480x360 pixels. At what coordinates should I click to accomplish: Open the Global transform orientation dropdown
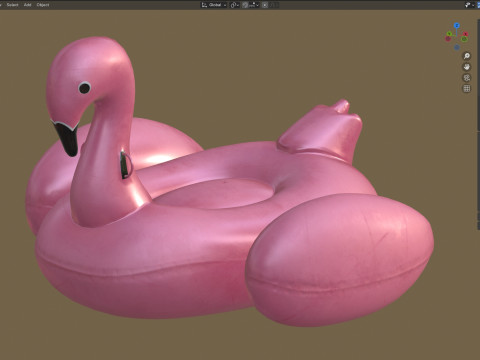[214, 5]
